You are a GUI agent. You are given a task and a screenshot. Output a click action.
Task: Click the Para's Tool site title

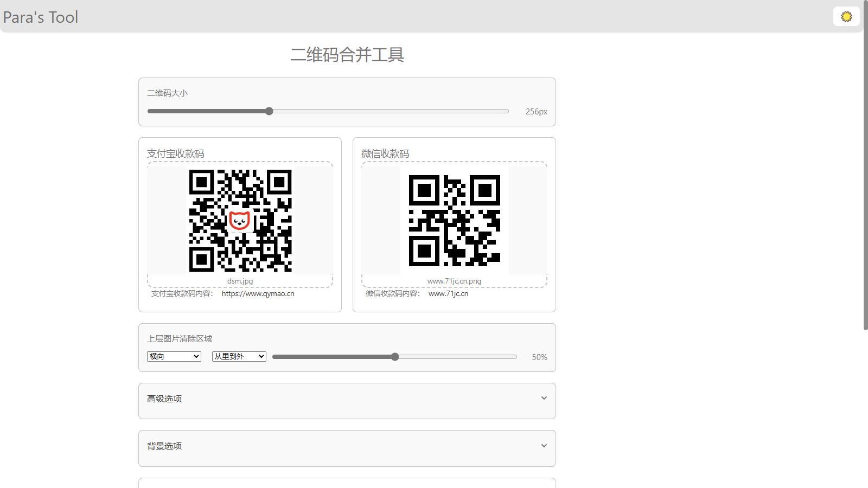coord(41,17)
